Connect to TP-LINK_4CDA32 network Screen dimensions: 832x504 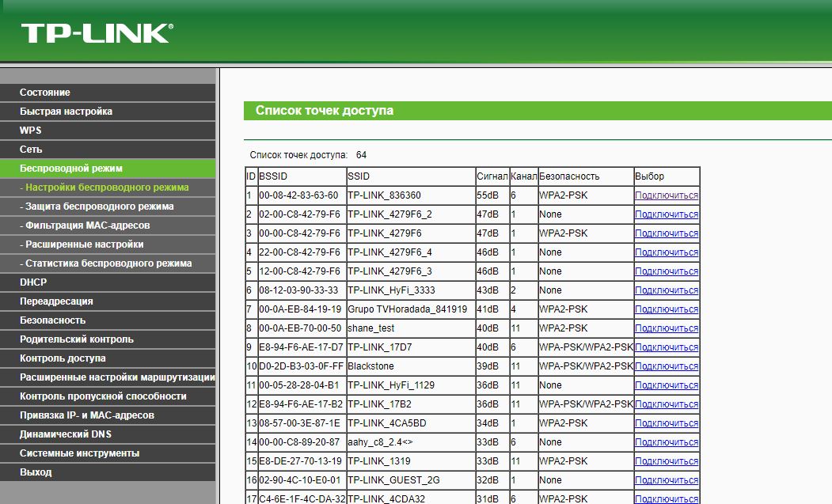667,498
